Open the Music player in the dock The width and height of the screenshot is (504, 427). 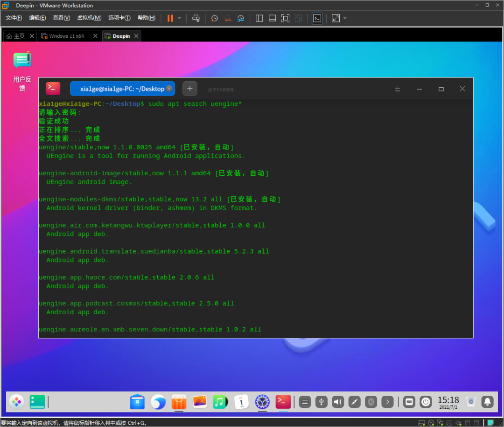tap(220, 401)
